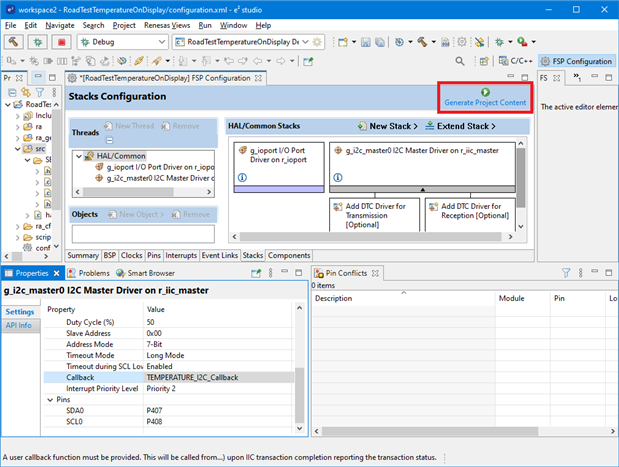
Task: Switch to the Clocks tab
Action: click(131, 255)
